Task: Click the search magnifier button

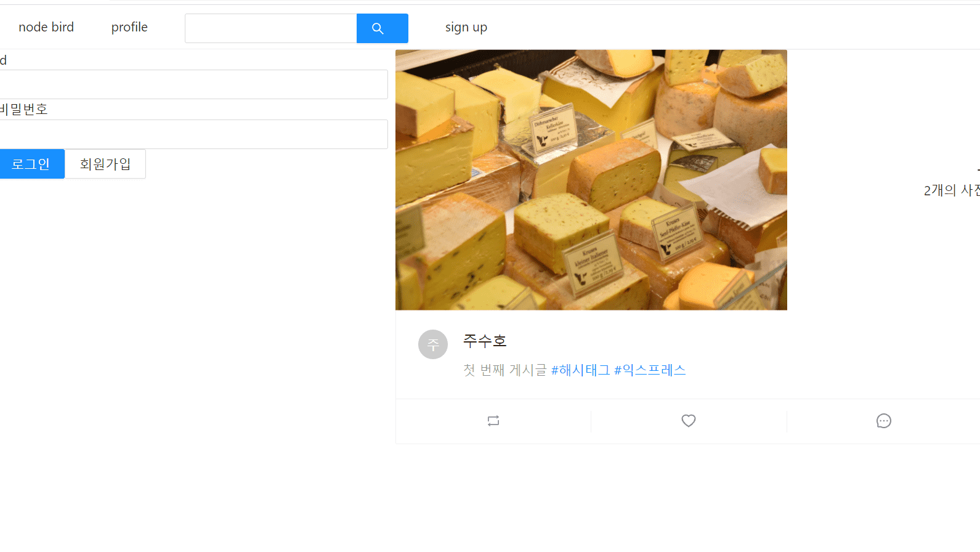Action: click(382, 28)
